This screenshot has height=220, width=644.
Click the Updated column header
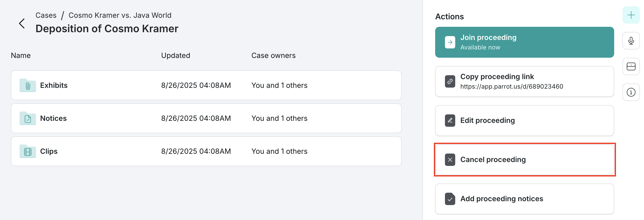[176, 55]
